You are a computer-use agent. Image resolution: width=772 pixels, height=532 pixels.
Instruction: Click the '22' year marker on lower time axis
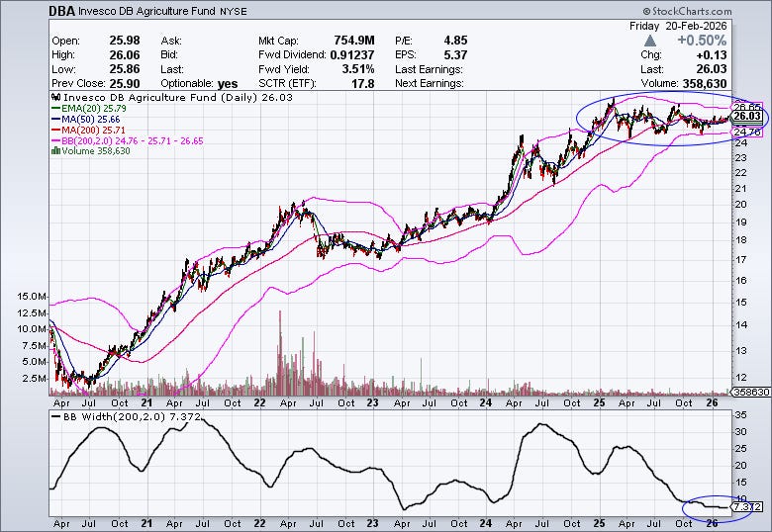259,524
